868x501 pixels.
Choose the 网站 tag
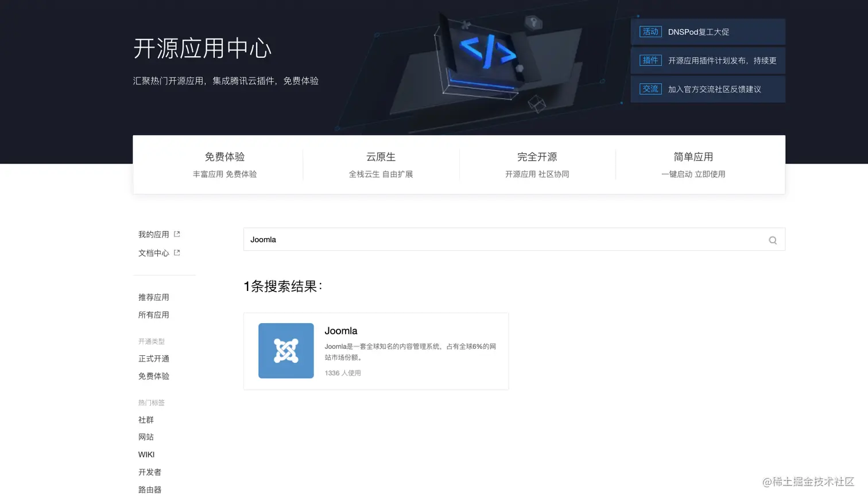click(x=146, y=437)
